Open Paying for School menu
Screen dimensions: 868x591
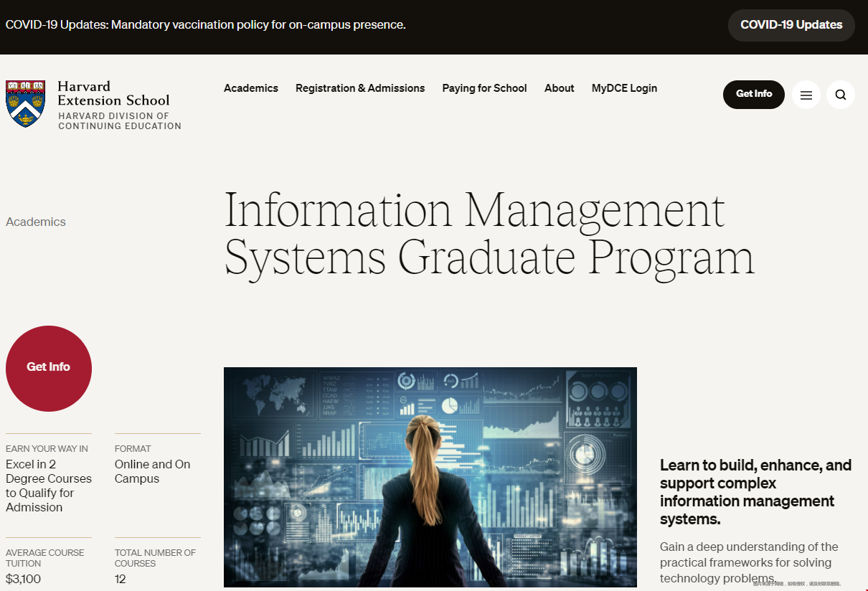(485, 88)
